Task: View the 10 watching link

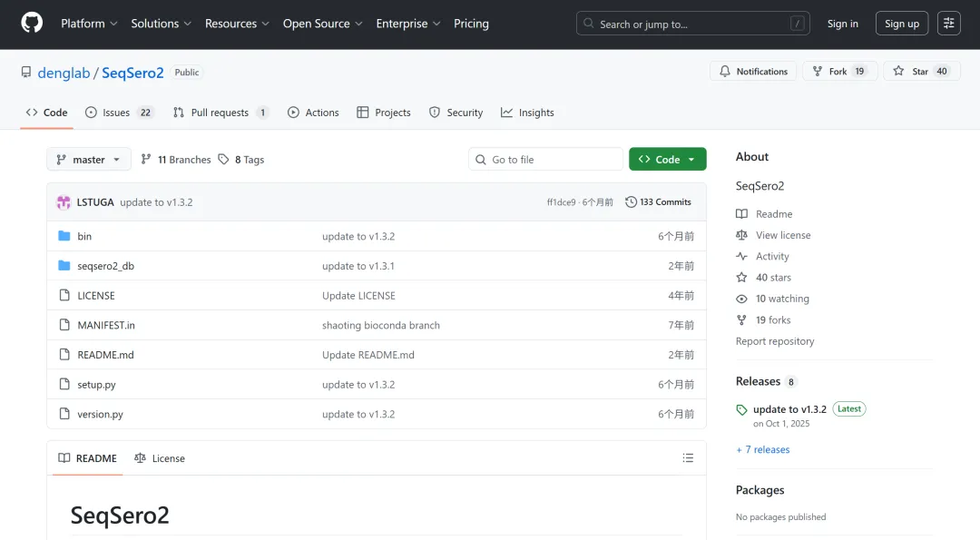Action: tap(772, 299)
